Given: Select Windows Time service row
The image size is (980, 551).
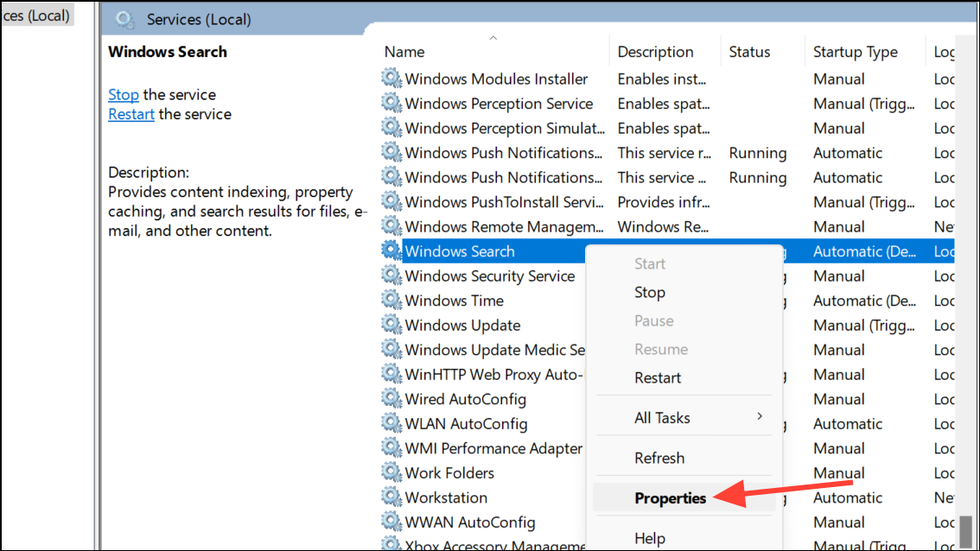Looking at the screenshot, I should pyautogui.click(x=455, y=301).
